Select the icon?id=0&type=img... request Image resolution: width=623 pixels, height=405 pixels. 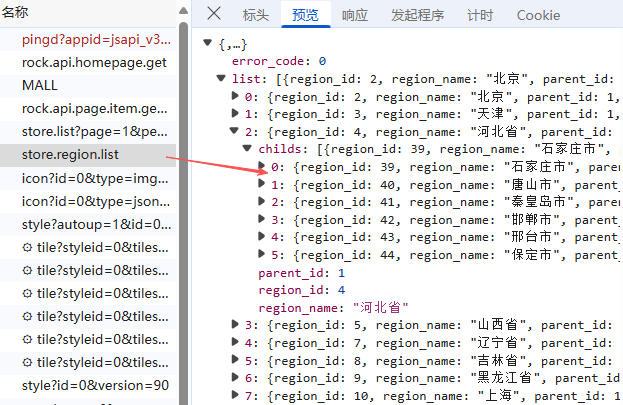coord(88,178)
